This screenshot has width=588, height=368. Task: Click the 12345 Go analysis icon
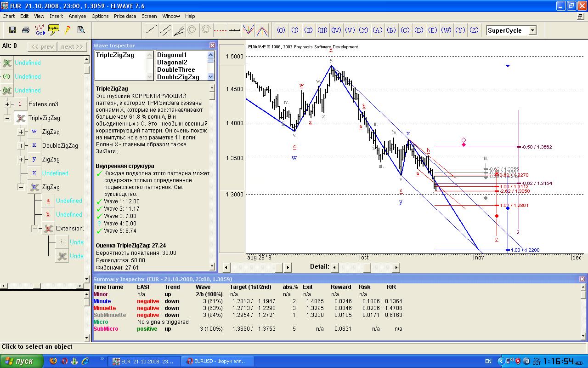[40, 30]
